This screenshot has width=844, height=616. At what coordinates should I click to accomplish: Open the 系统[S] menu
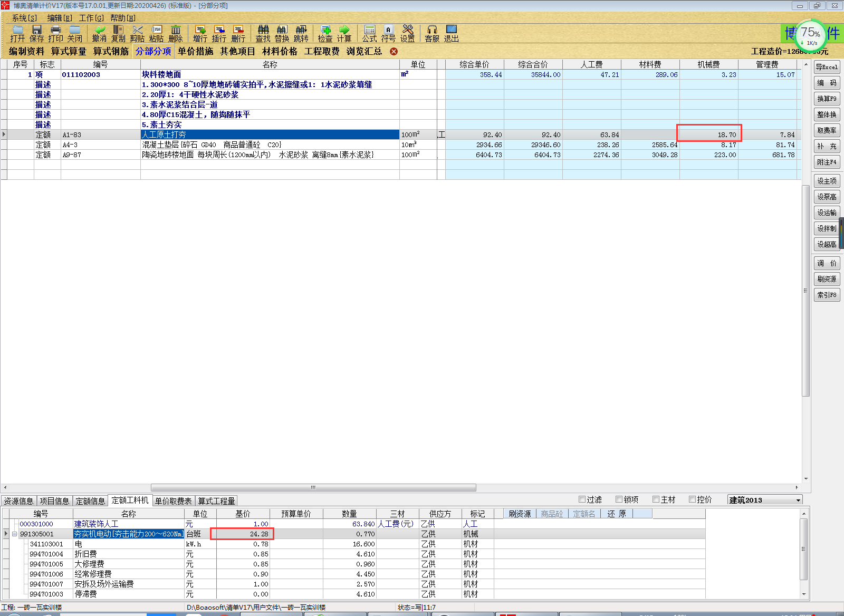[x=24, y=18]
